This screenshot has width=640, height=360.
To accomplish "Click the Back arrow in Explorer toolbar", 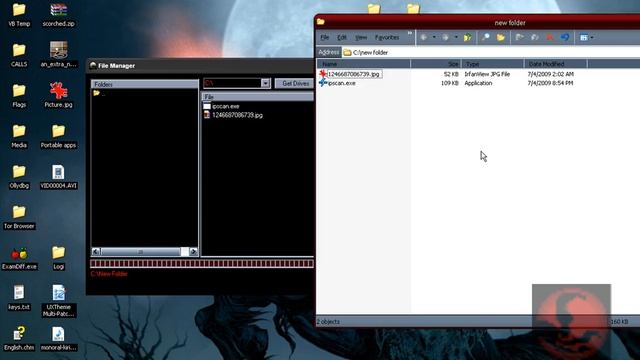I will point(424,37).
